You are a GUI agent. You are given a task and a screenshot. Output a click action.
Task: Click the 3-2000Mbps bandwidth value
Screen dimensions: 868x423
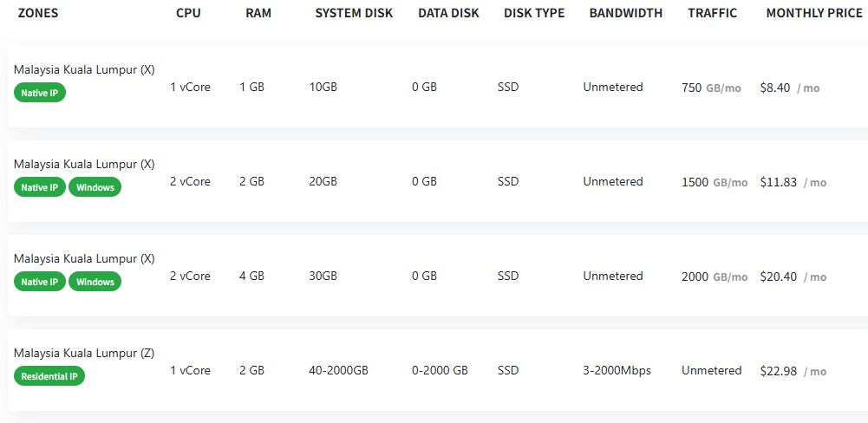point(617,370)
